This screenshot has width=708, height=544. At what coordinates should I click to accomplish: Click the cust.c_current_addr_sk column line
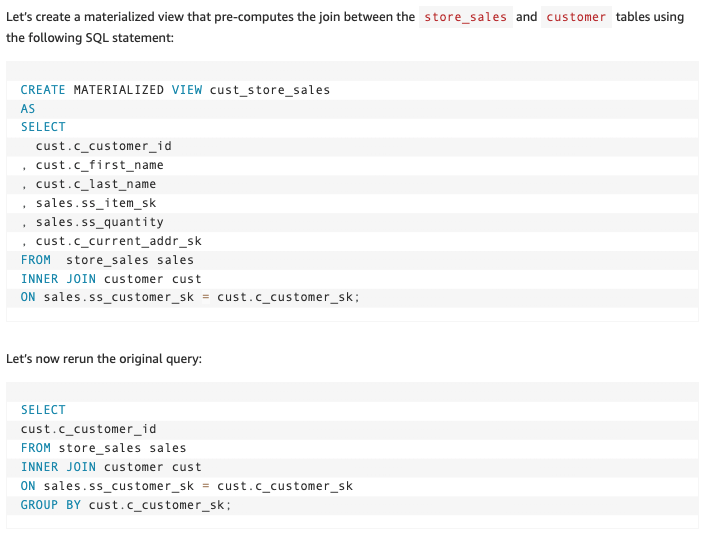click(111, 241)
